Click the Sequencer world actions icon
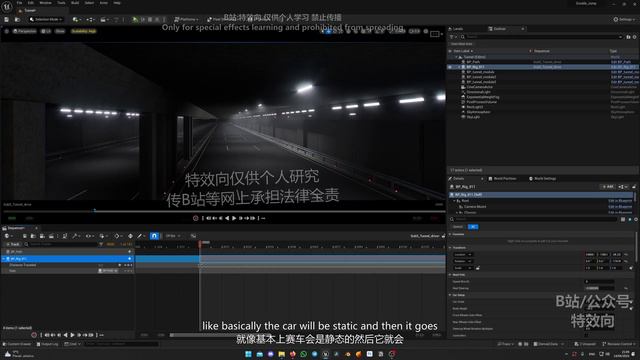This screenshot has height=360, width=640. 7,236
